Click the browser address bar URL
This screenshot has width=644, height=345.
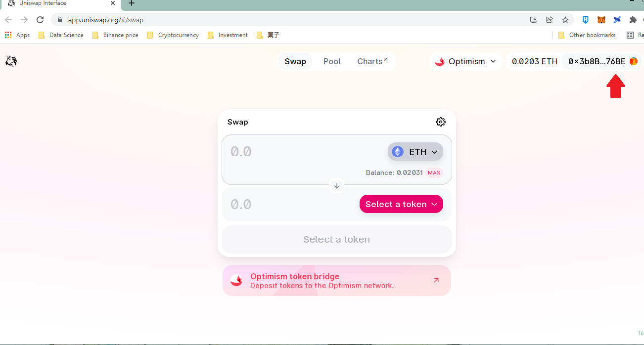tap(106, 20)
